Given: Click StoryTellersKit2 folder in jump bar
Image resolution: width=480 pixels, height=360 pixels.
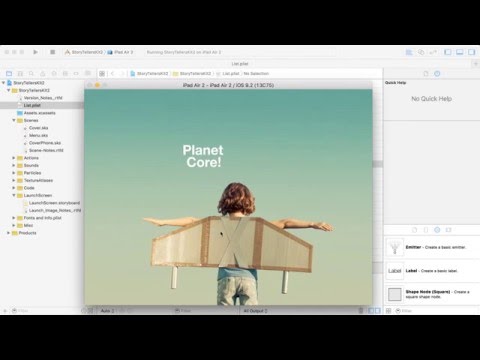Looking at the screenshot, I should click(192, 73).
